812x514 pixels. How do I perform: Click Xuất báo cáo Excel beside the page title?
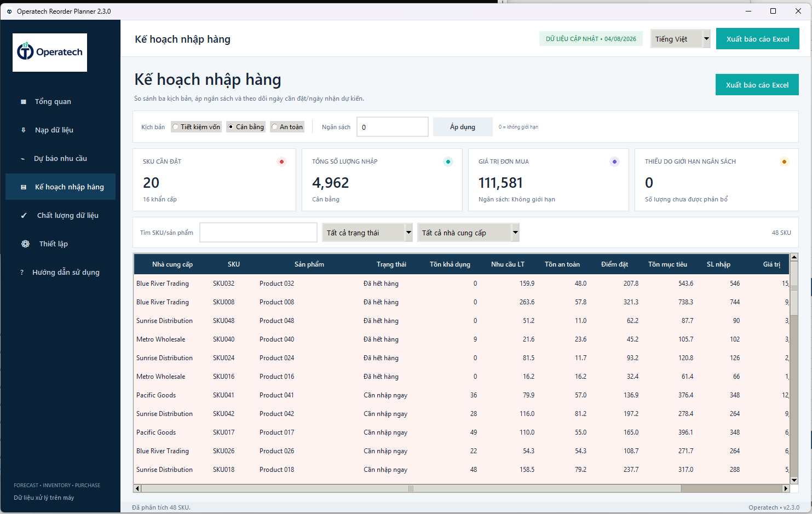pos(757,85)
